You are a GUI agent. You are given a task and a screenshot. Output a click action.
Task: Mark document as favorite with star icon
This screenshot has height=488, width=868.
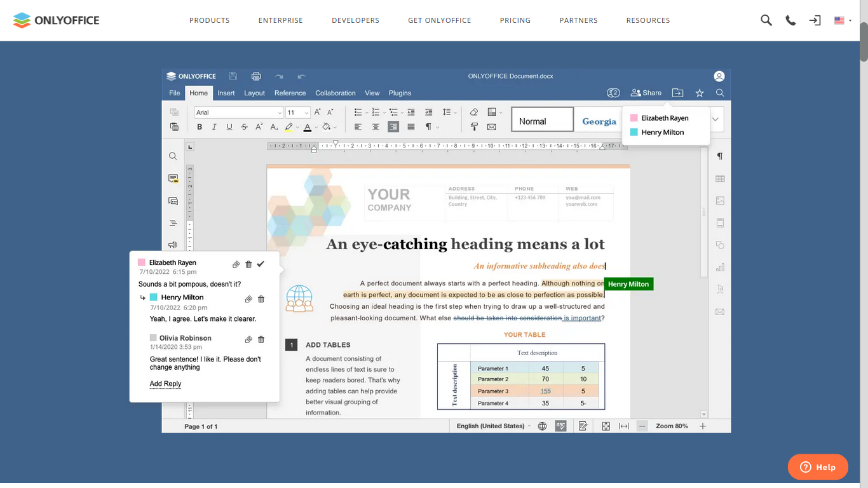pos(700,93)
